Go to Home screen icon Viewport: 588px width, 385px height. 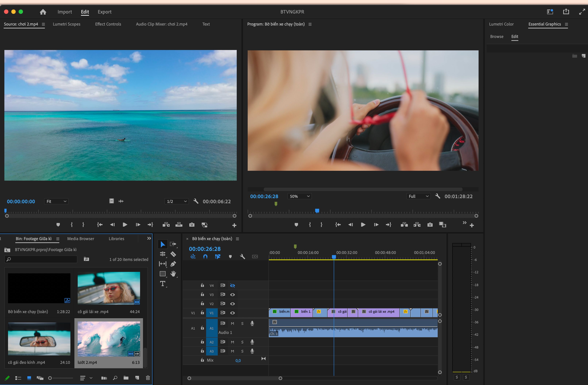point(43,12)
